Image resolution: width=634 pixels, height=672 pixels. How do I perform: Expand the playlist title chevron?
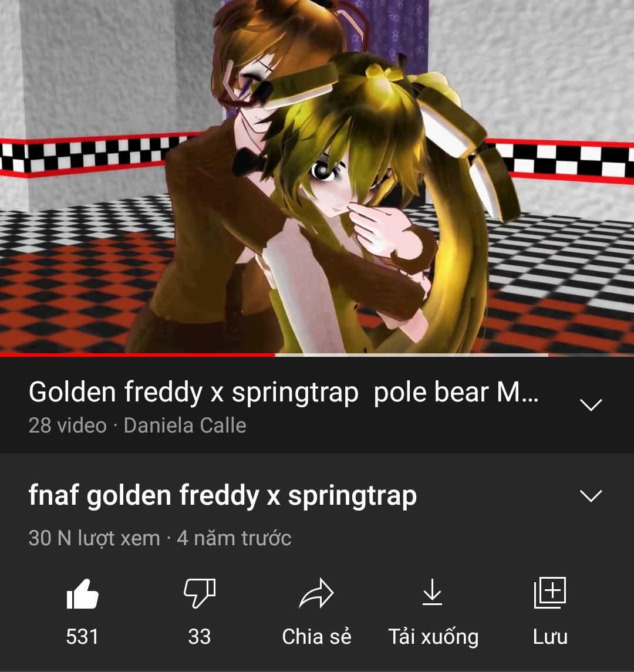pos(591,404)
